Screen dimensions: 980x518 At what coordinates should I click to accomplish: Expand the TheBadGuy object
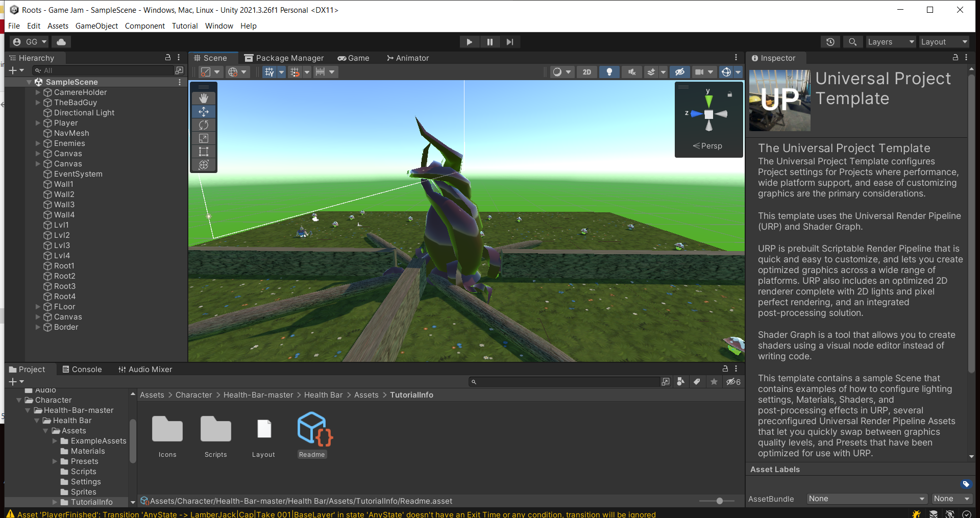click(38, 103)
